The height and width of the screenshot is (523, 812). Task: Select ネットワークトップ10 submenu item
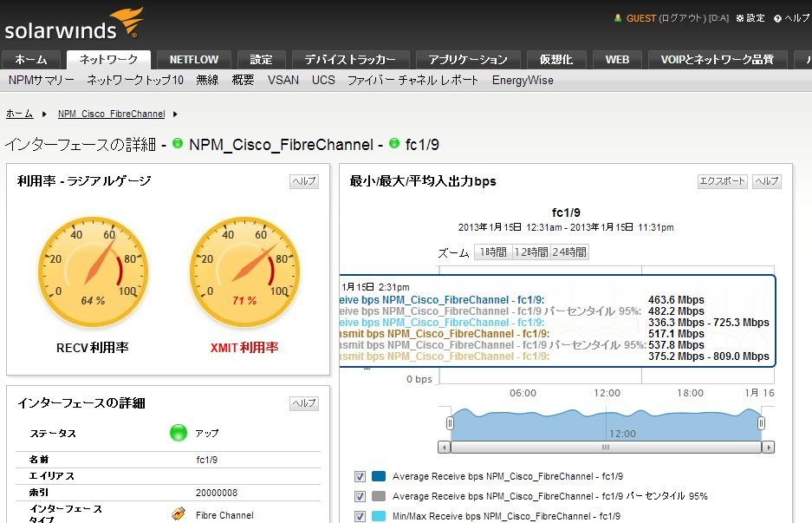click(x=135, y=81)
